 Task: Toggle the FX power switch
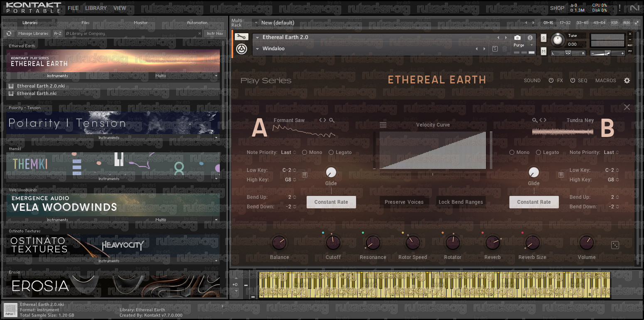(551, 81)
